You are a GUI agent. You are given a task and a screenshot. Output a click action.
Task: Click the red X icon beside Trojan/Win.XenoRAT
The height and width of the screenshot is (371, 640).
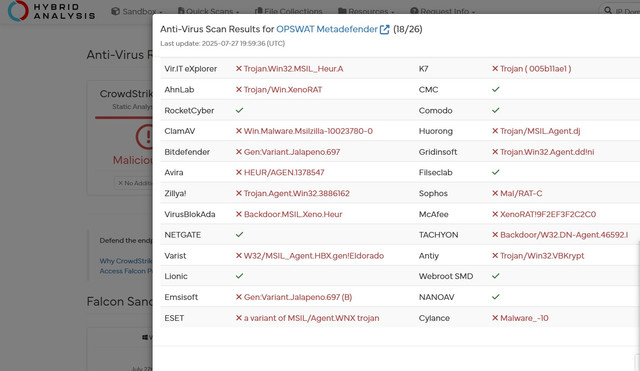pos(239,89)
